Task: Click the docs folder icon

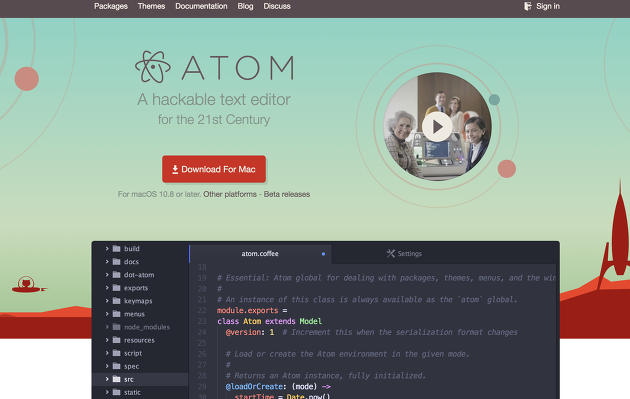Action: point(117,262)
